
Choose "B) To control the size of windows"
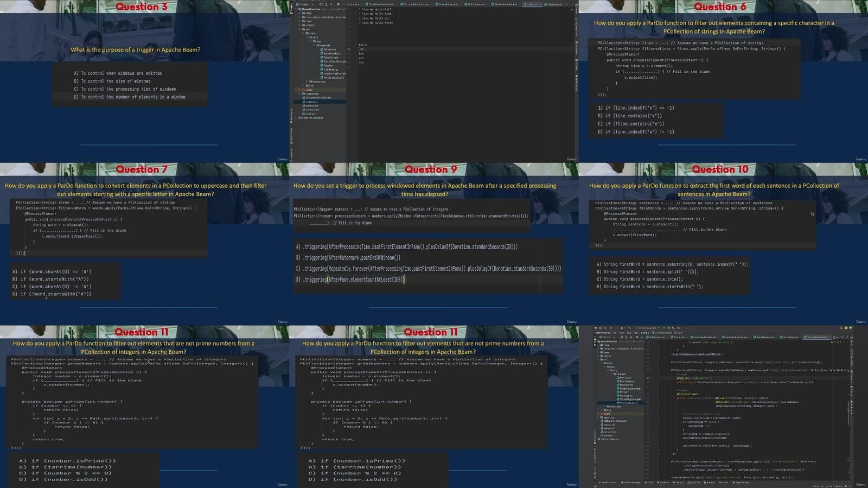point(112,81)
